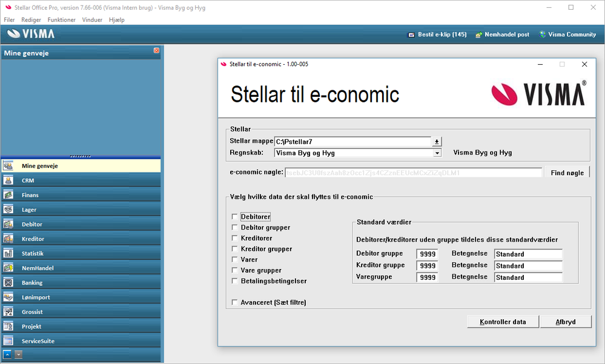Viewport: 605px width, 364px height.
Task: Click Betegnelse field in Kreditor gruppe row
Action: tap(528, 265)
